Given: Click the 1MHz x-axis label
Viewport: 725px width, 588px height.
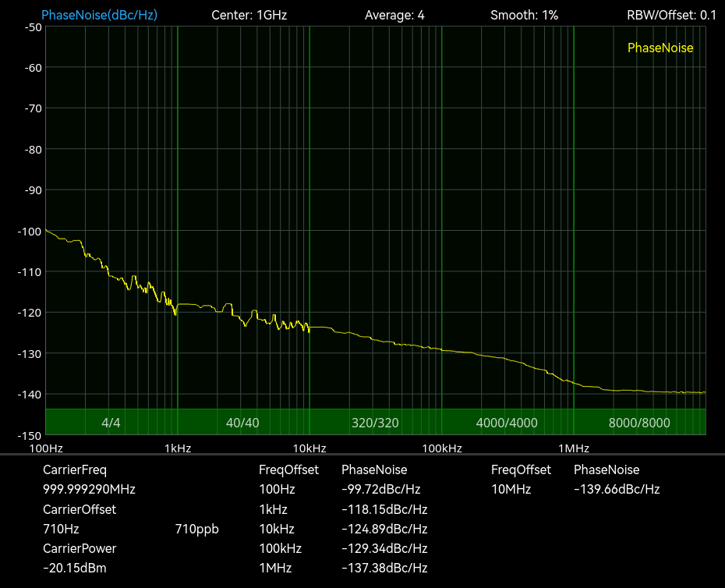Looking at the screenshot, I should coord(573,448).
